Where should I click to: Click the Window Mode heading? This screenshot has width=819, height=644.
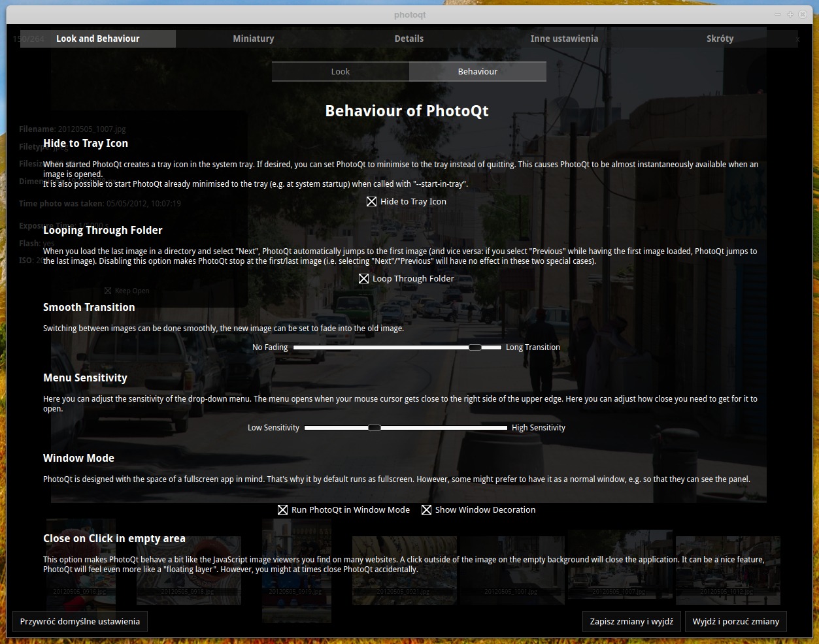tap(78, 459)
